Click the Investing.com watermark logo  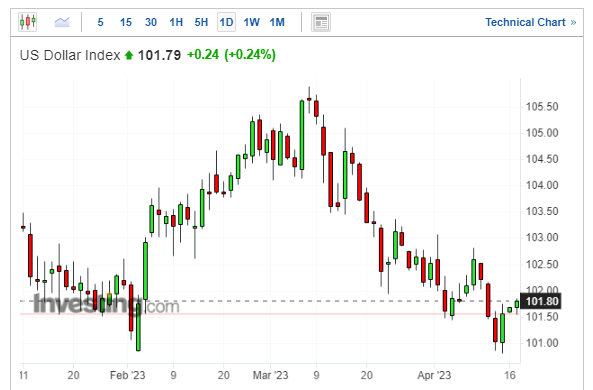tap(106, 305)
